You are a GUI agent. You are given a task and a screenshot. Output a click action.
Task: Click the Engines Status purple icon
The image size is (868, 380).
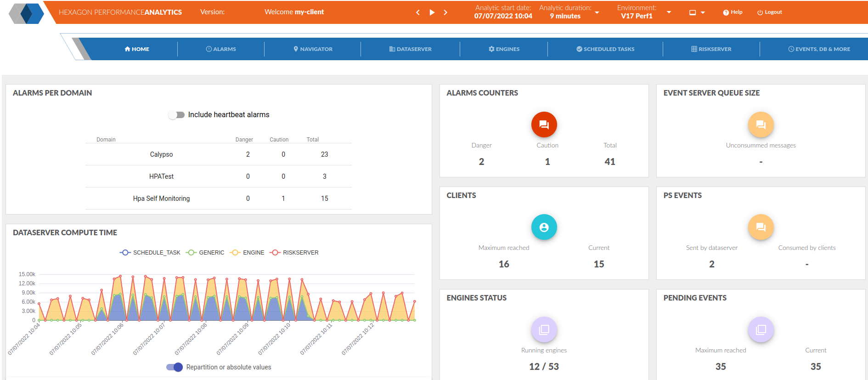coord(544,329)
